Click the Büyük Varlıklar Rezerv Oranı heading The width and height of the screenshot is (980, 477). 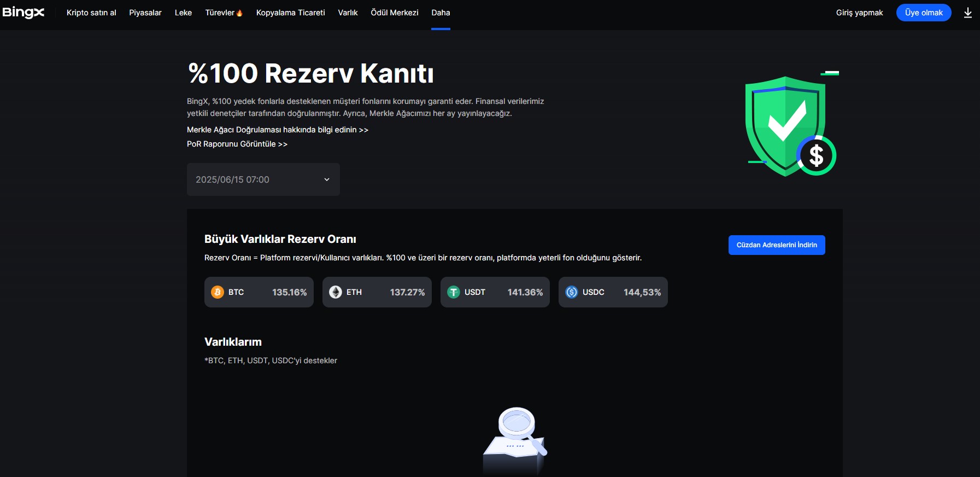pyautogui.click(x=280, y=239)
